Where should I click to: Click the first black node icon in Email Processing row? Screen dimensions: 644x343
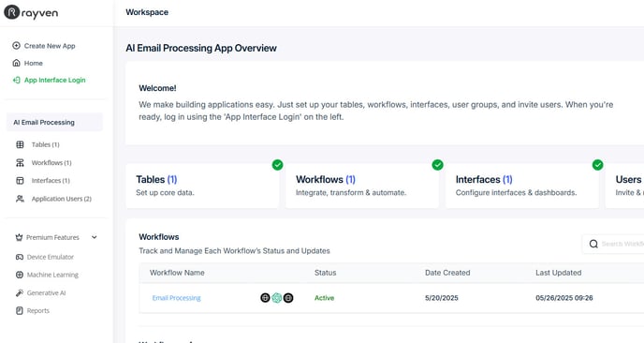coord(265,298)
